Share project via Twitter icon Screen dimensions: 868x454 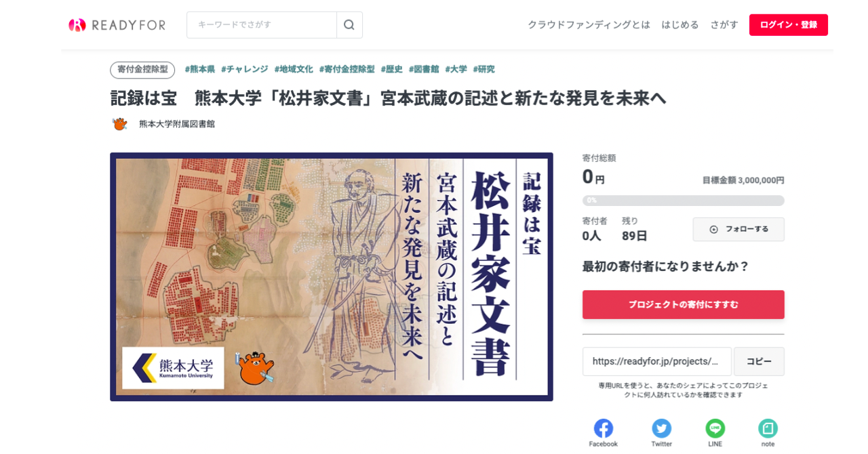tap(662, 428)
